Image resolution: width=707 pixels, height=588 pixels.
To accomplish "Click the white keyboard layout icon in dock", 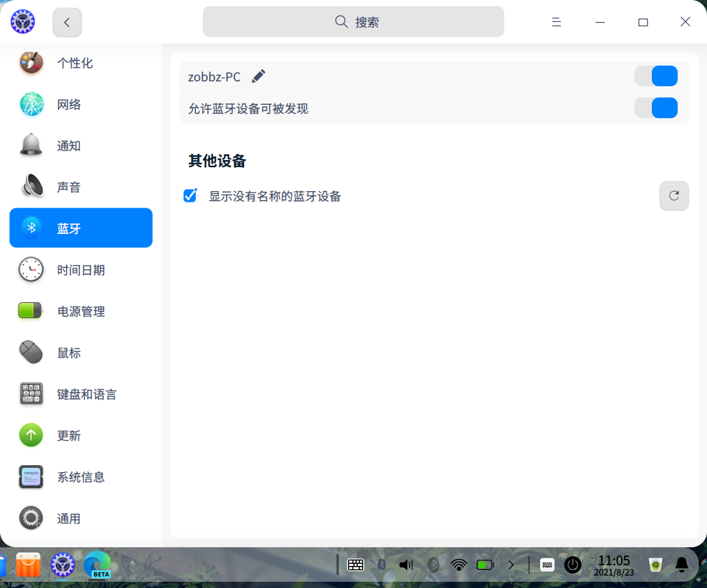I will [547, 565].
